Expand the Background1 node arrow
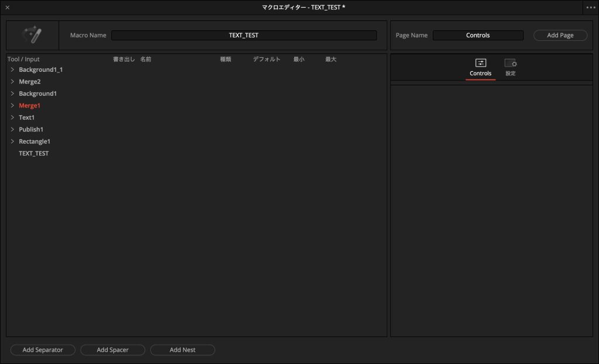 tap(12, 93)
